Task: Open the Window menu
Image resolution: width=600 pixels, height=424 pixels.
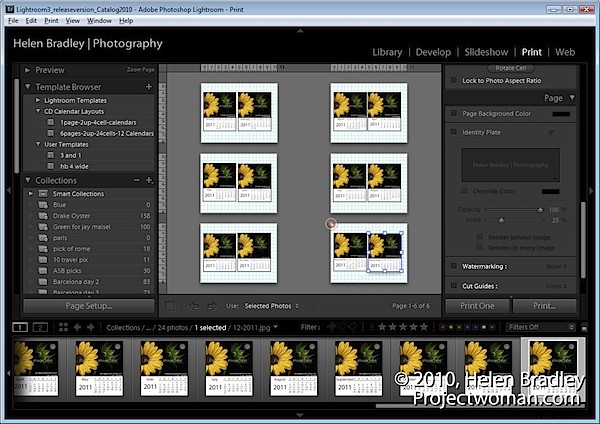Action: point(99,21)
